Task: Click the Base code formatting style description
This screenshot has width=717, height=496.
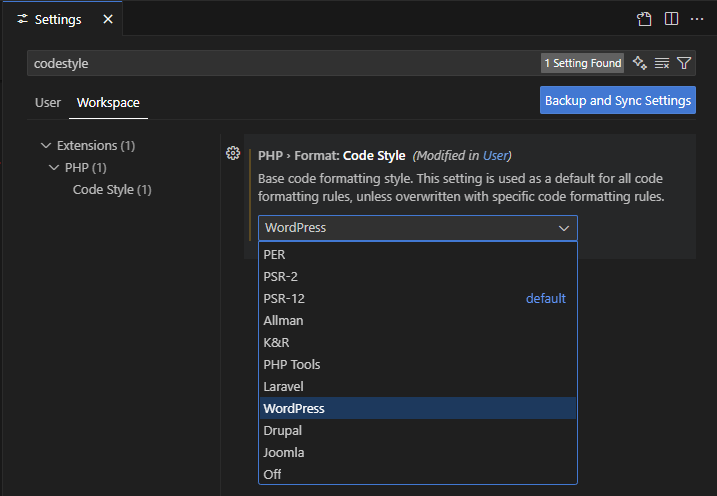Action: click(x=461, y=187)
